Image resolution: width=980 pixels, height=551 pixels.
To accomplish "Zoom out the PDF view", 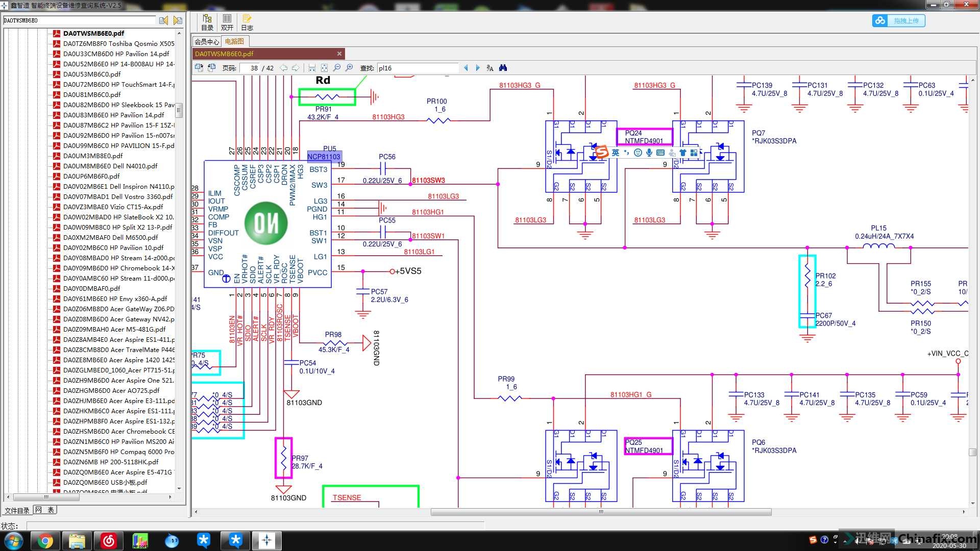I will [x=337, y=68].
